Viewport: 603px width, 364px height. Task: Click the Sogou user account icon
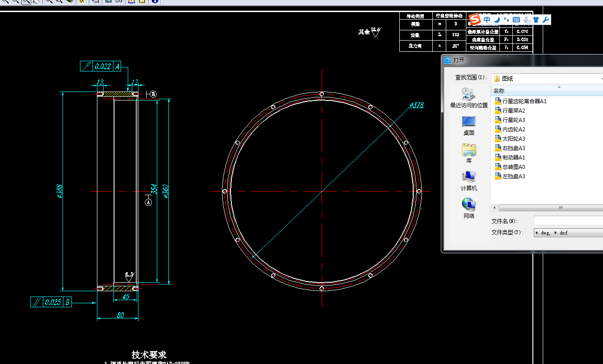tap(527, 20)
